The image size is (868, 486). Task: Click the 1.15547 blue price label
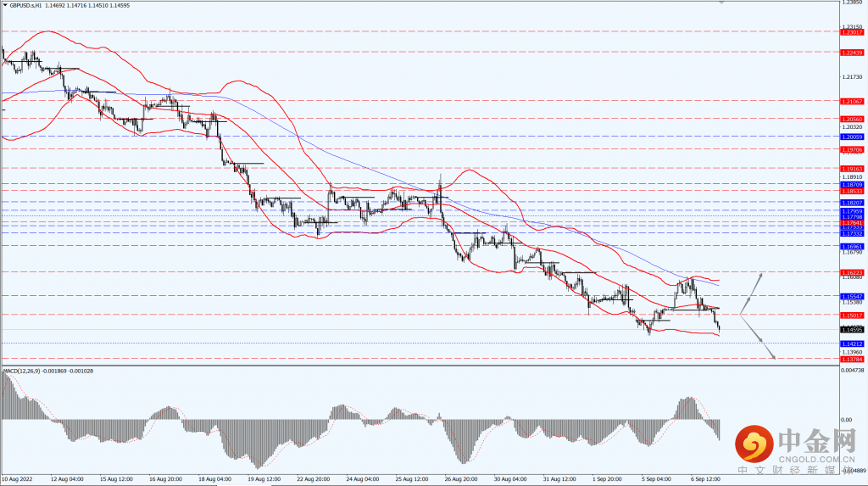pyautogui.click(x=851, y=297)
